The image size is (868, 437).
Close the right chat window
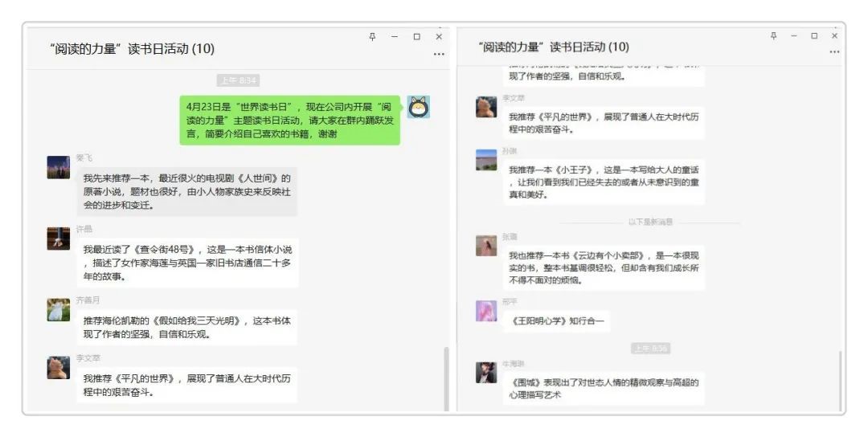pos(834,35)
